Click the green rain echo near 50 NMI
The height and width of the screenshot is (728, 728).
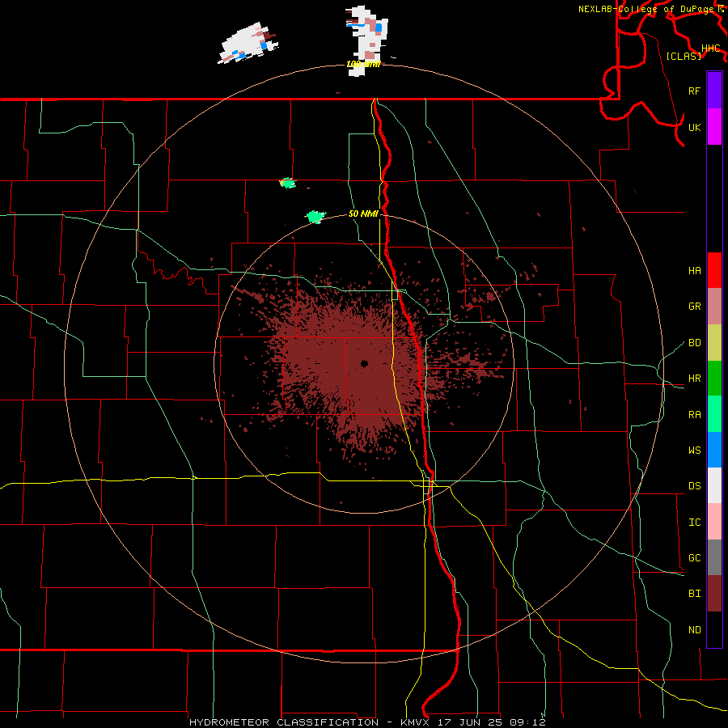[x=315, y=216]
